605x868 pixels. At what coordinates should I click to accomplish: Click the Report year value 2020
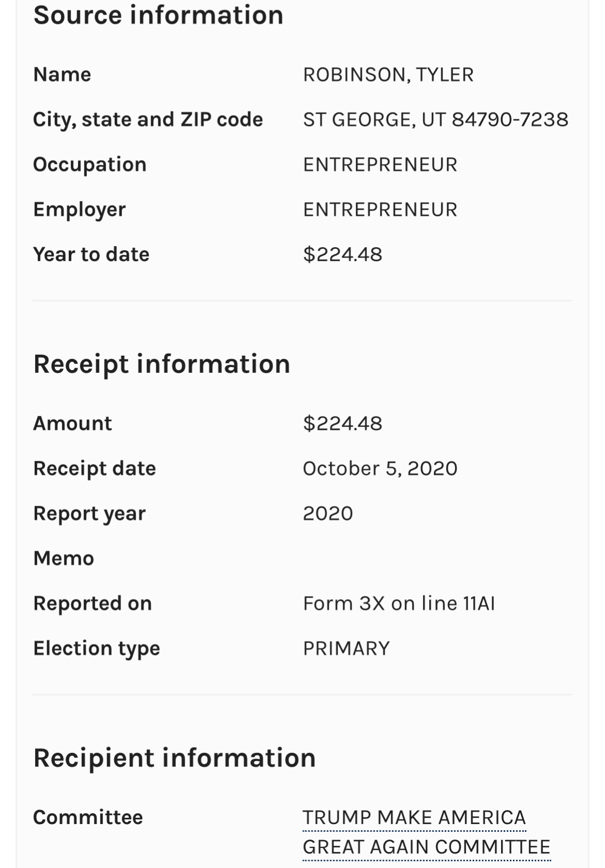click(328, 513)
